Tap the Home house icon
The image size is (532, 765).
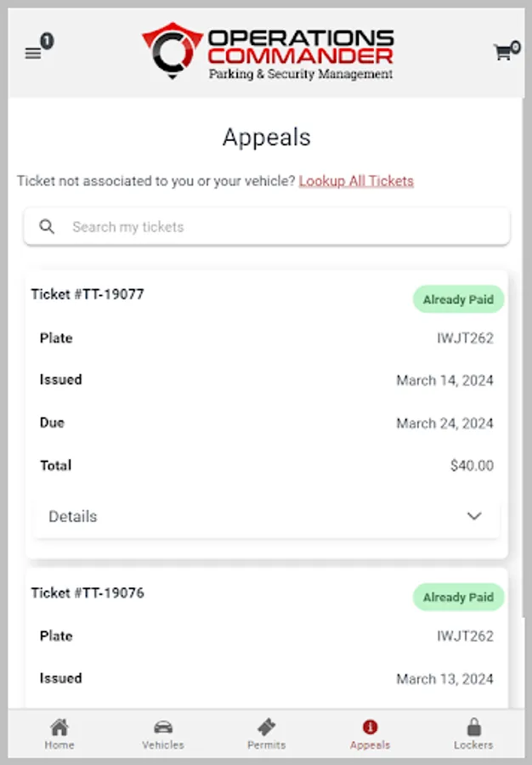point(59,728)
